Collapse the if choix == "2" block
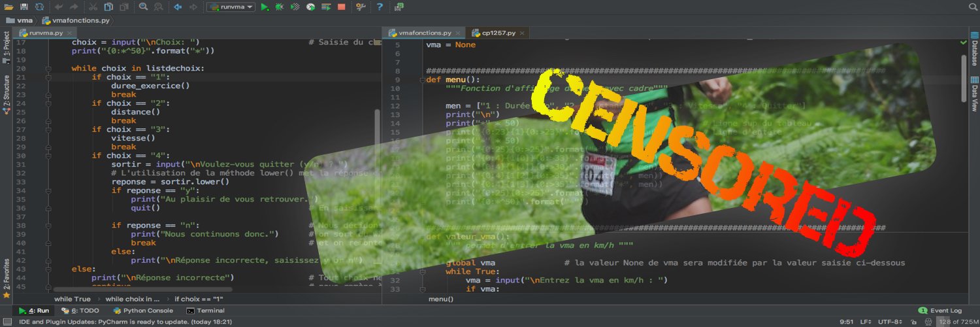This screenshot has width=980, height=327. click(48, 103)
